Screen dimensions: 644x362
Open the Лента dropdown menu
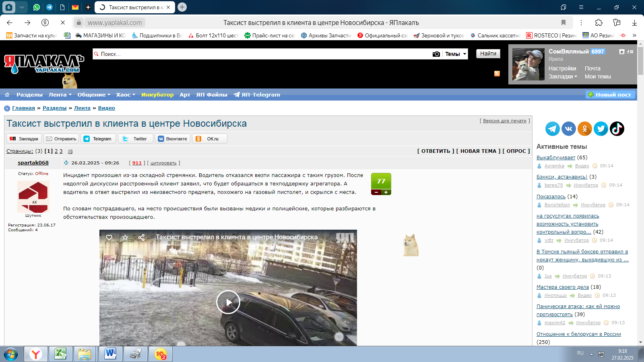point(60,95)
